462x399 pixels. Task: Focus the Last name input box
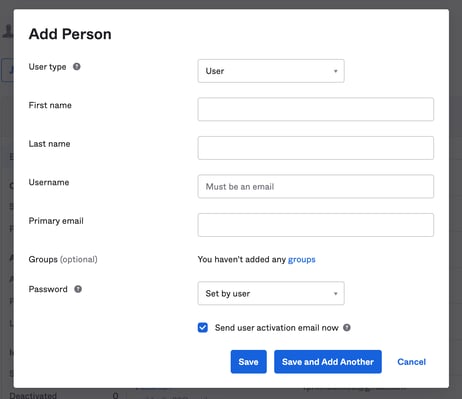tap(316, 148)
